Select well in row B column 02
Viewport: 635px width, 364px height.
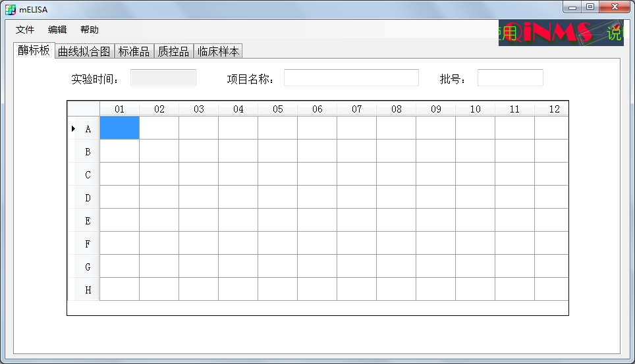159,151
